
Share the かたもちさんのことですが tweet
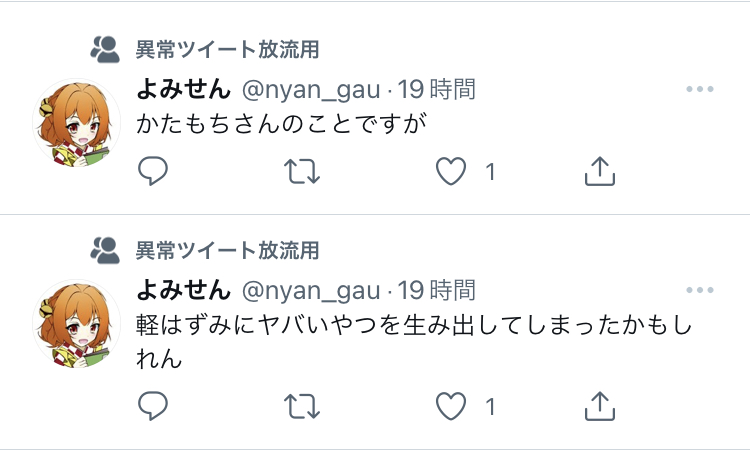pyautogui.click(x=598, y=172)
